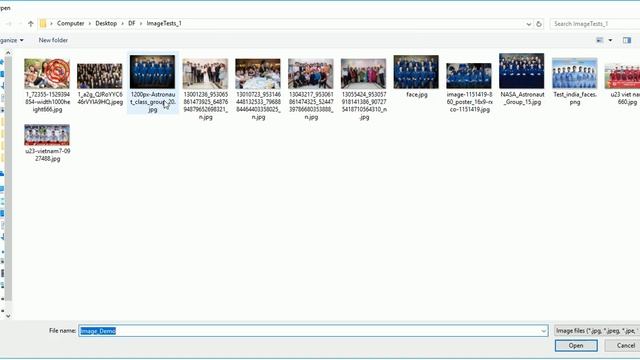Click navigation pane scroll down arrow
Screen dimensions: 640x360
[8, 316]
